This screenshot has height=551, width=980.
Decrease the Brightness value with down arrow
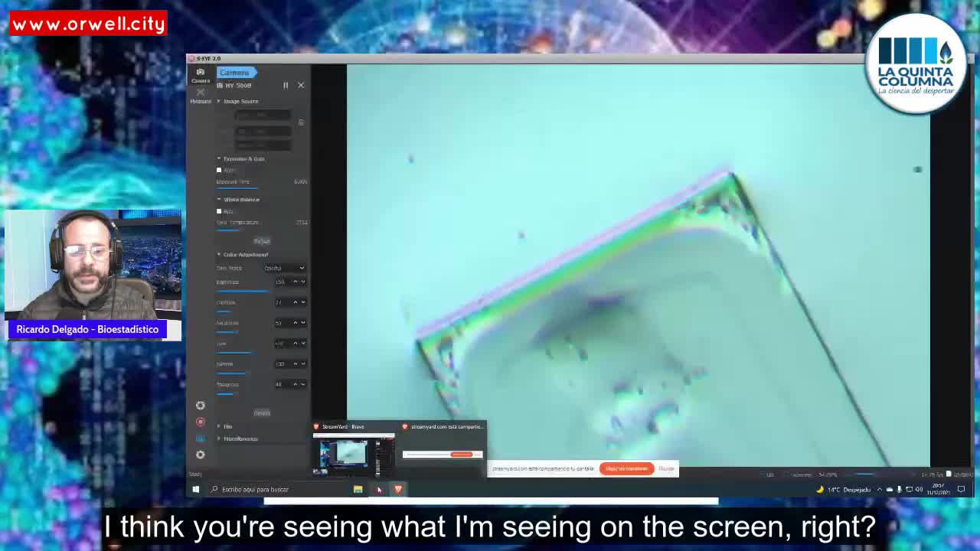coord(303,282)
